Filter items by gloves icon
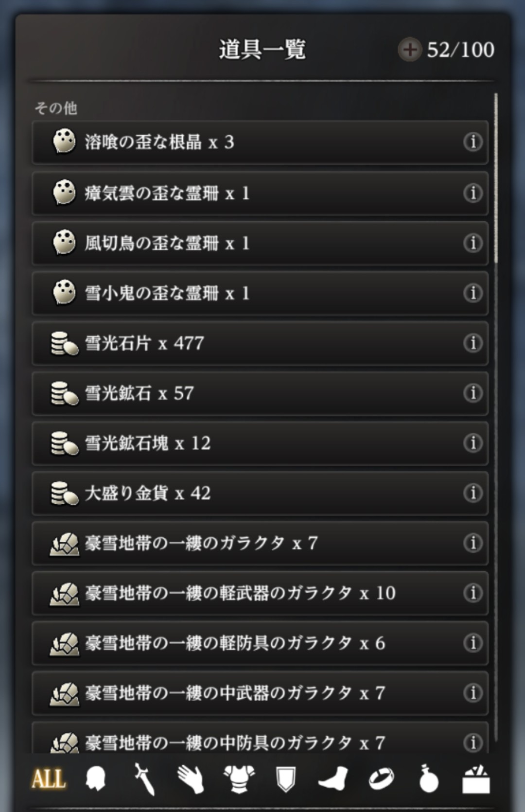 coord(191,779)
